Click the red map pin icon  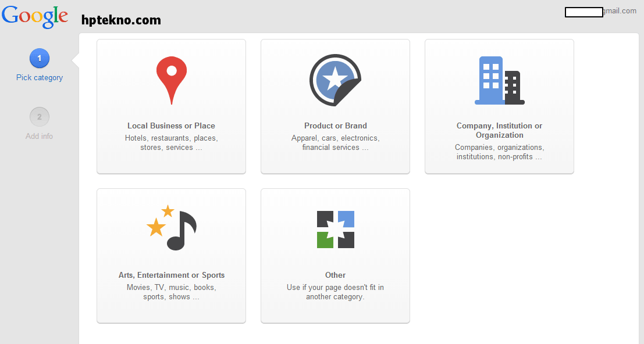[172, 80]
